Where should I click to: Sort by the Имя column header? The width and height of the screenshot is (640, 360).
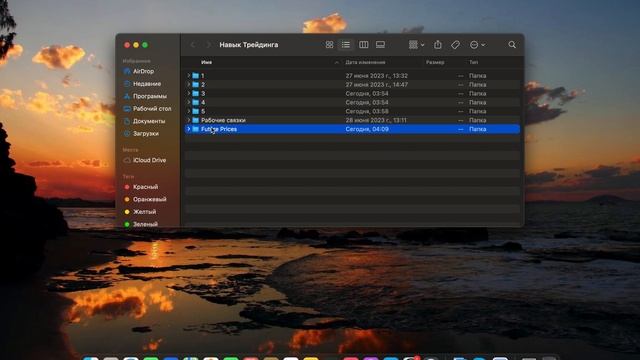[206, 62]
